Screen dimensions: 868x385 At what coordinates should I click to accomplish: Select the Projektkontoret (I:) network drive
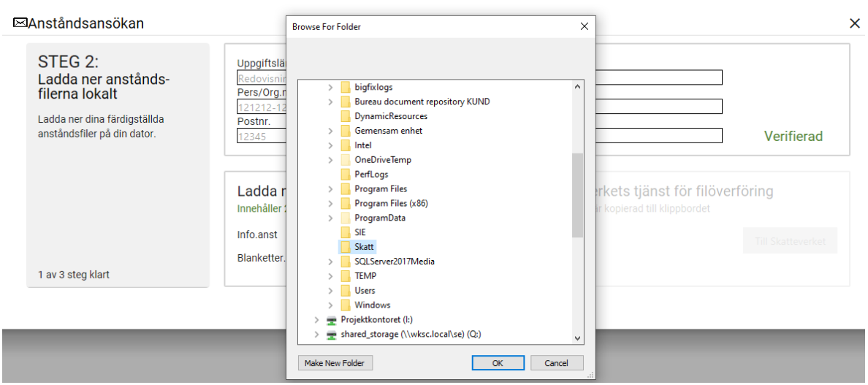coord(376,319)
